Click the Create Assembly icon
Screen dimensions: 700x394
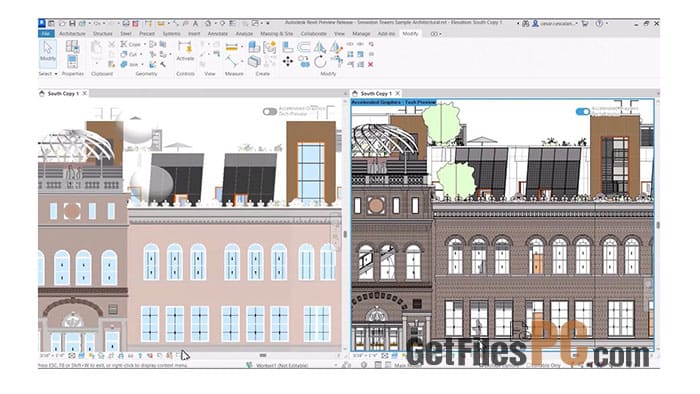[254, 47]
